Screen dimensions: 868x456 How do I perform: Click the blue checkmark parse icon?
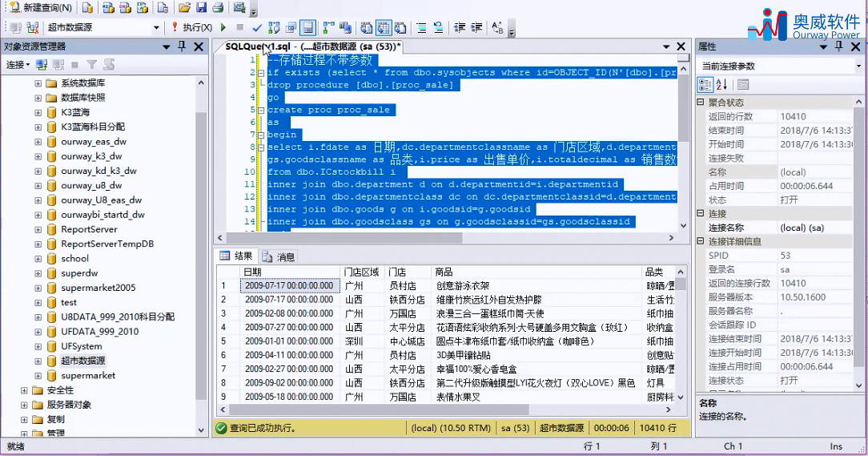point(257,27)
